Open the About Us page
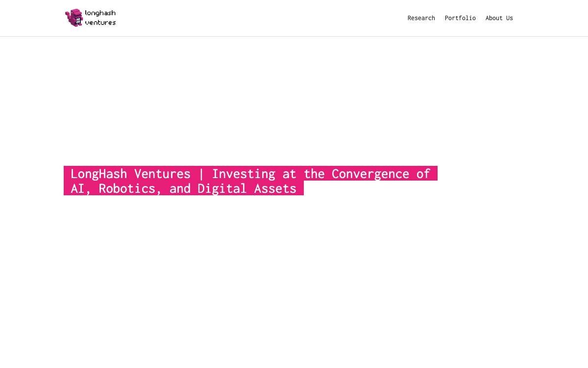This screenshot has width=588, height=368. point(499,18)
